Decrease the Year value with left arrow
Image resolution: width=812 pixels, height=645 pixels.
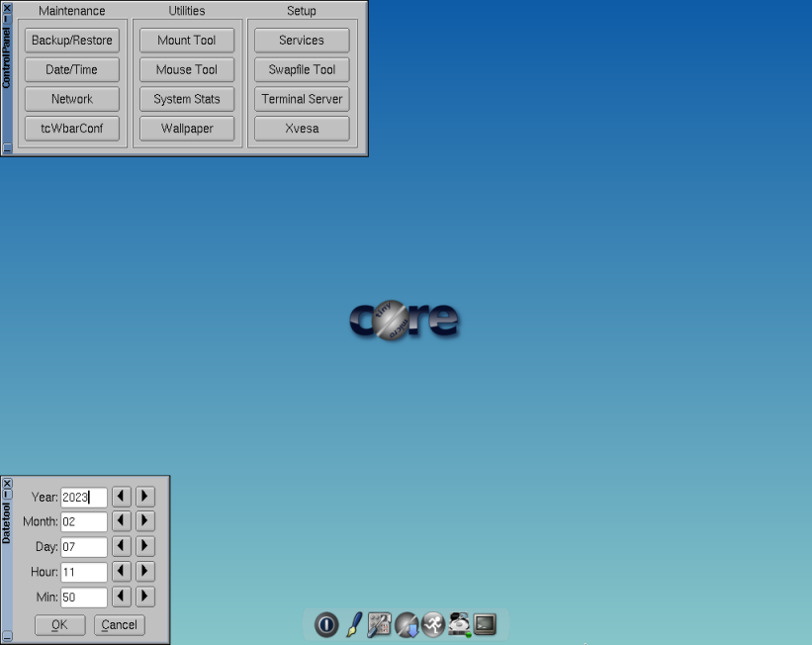click(x=122, y=497)
